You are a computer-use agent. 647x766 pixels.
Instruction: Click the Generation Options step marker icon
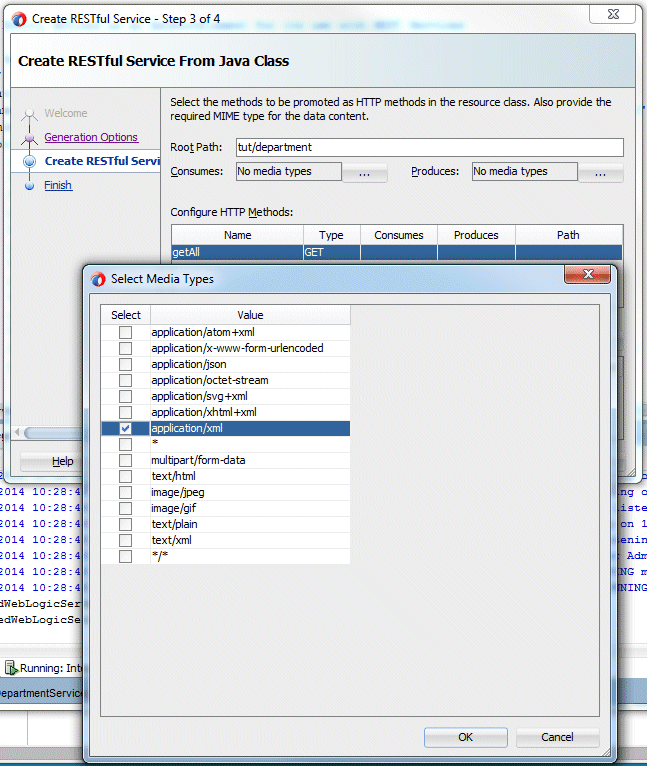(29, 140)
